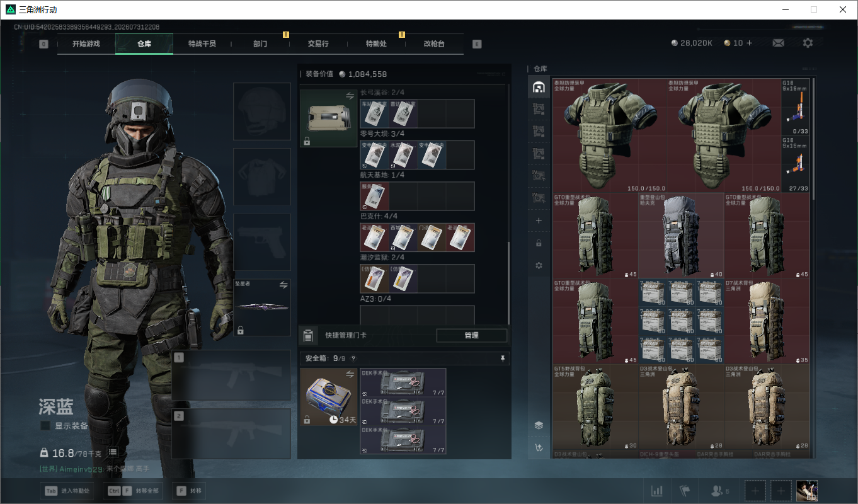Toggle the pin on the 安全箱 panel
Image resolution: width=858 pixels, height=504 pixels.
[x=502, y=358]
